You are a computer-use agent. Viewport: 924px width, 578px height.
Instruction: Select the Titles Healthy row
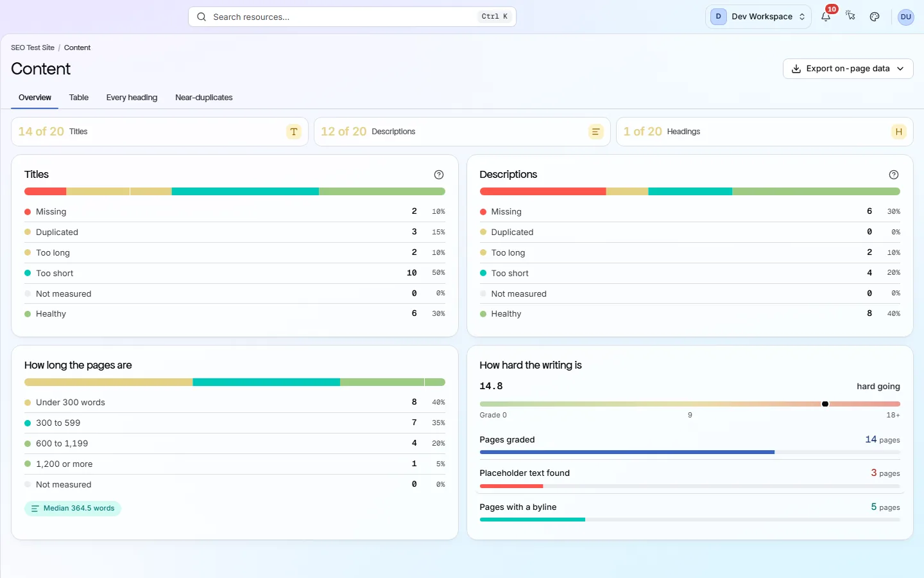(235, 314)
